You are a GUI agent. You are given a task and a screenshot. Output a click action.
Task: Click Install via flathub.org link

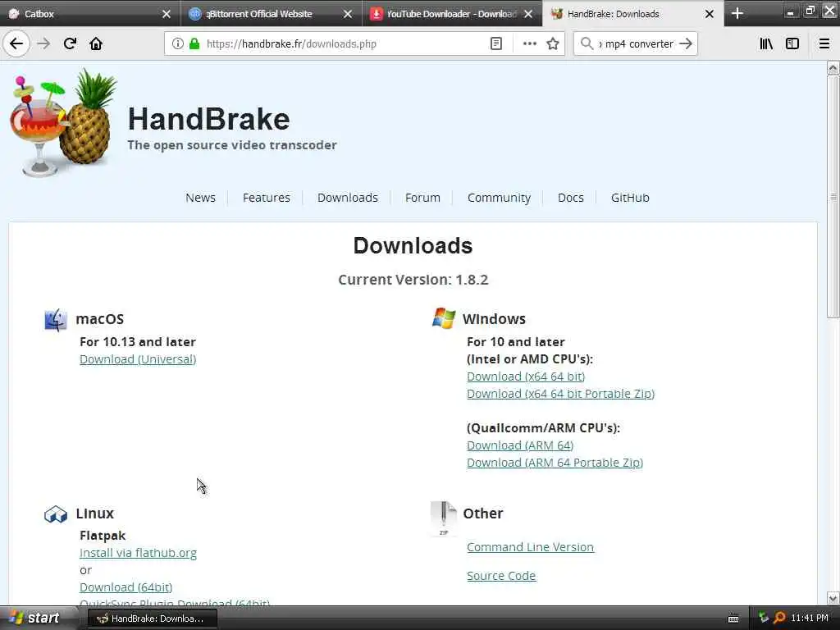pos(138,553)
